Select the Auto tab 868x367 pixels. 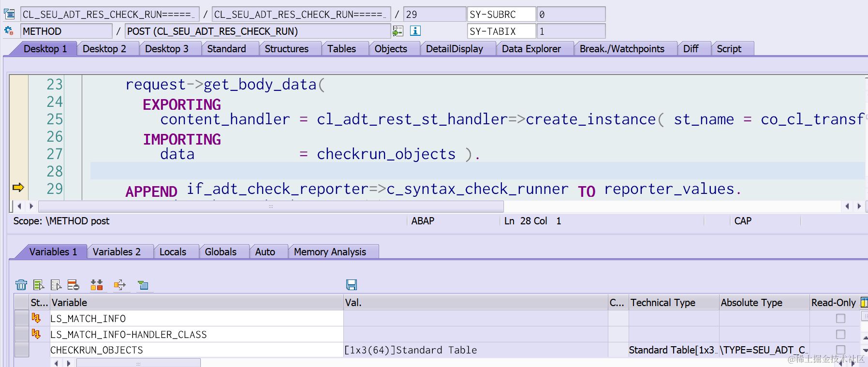pyautogui.click(x=265, y=252)
